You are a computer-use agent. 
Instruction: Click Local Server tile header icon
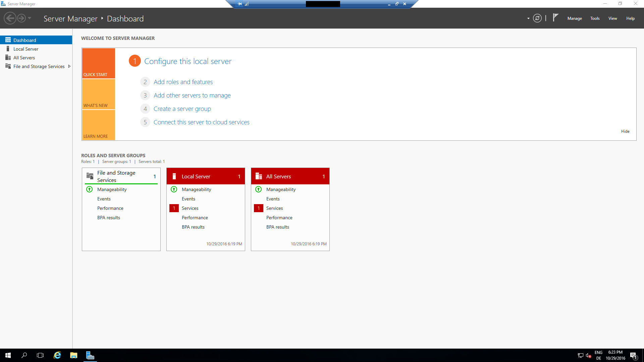tap(174, 176)
